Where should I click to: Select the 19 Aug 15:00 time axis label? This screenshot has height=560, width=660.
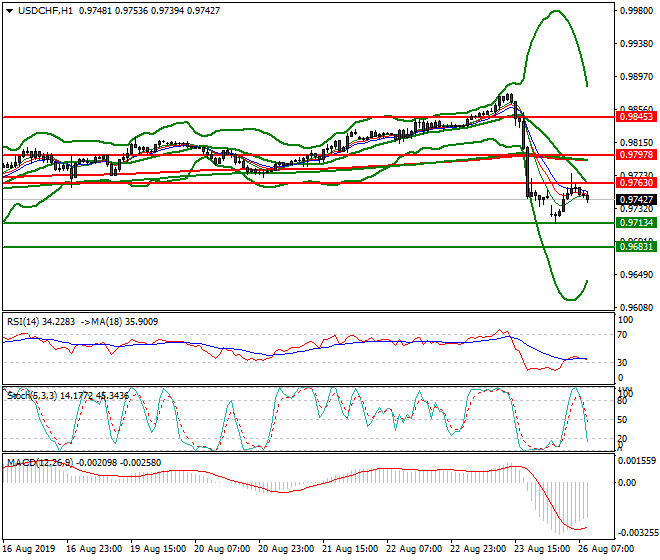coord(158,549)
